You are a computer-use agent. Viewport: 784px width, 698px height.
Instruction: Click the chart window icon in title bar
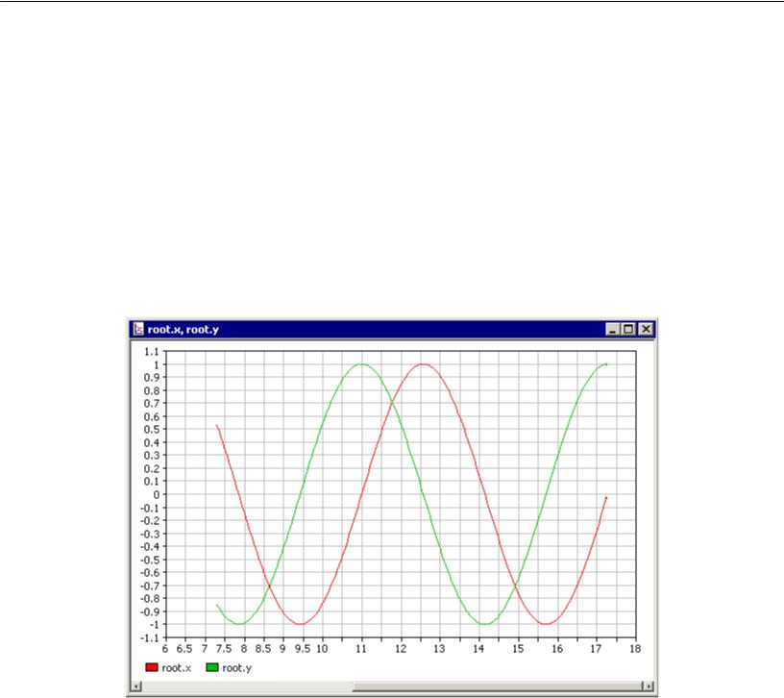pos(138,329)
